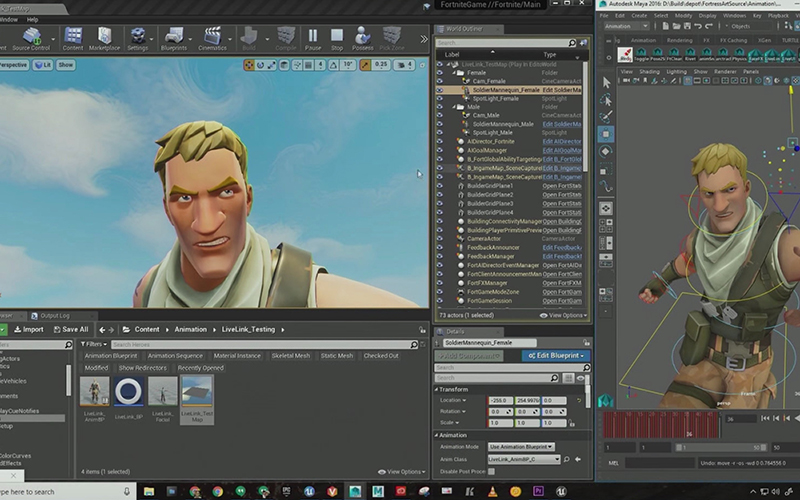Click Add Component button in Details
The width and height of the screenshot is (800, 500).
click(x=469, y=356)
